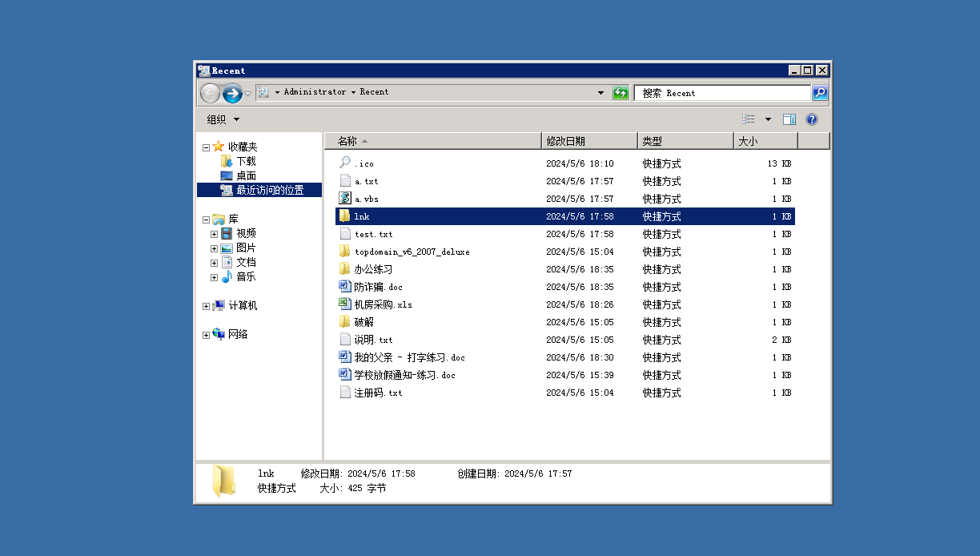Collapse the 收藏夹 favorites tree node
This screenshot has height=556, width=980.
click(206, 147)
